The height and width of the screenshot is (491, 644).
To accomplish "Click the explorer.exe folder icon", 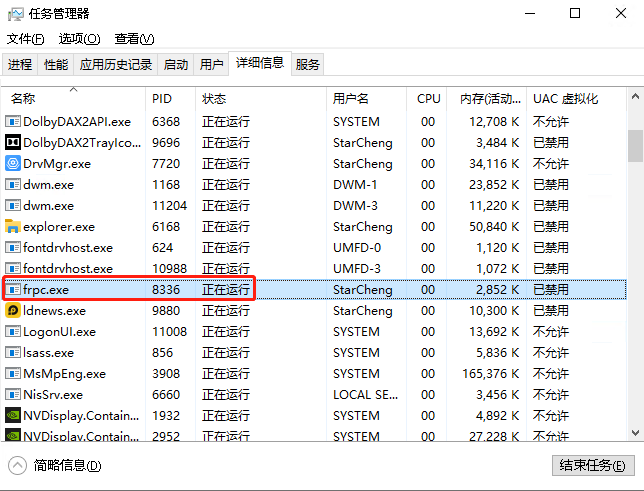I will click(x=13, y=226).
